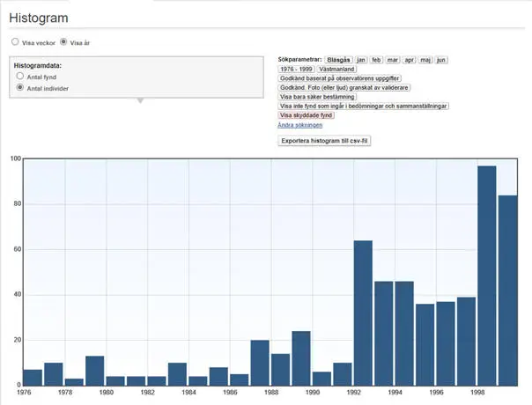
Task: Open the 'Ändra sökningen' link
Action: (300, 125)
